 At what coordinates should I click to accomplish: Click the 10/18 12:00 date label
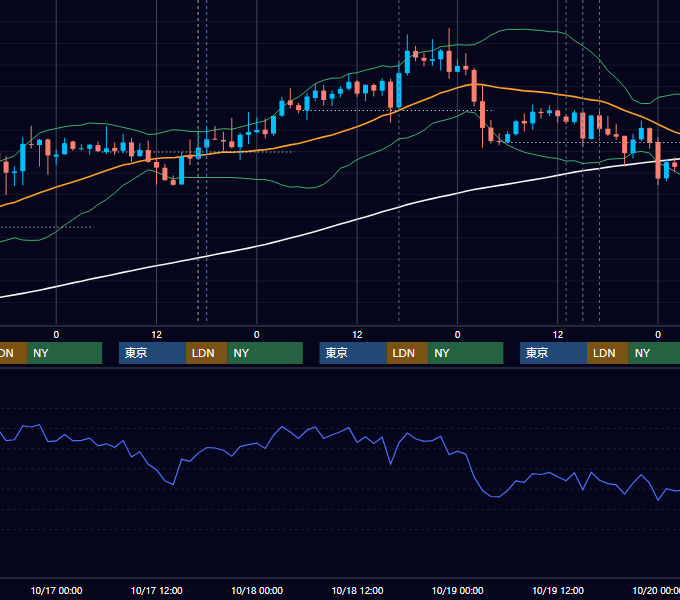(357, 590)
